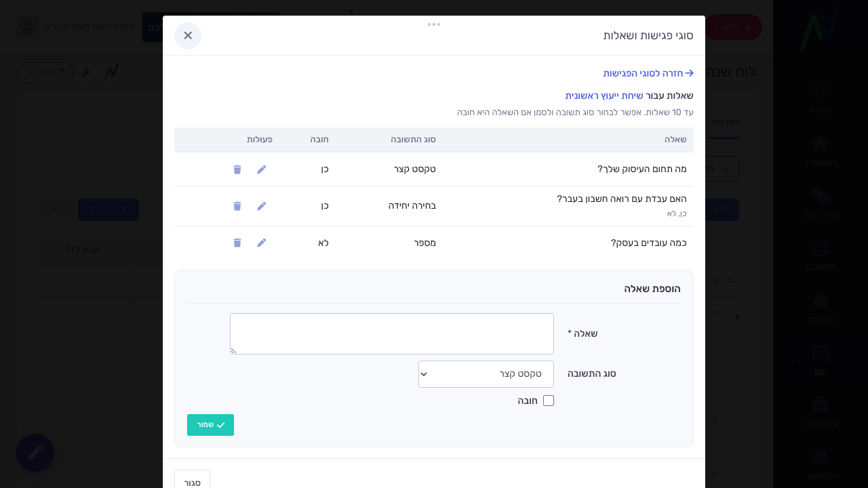Viewport: 868px width, 488px height.
Task: Expand the 'חדש' new item dropdown
Action: tap(734, 27)
